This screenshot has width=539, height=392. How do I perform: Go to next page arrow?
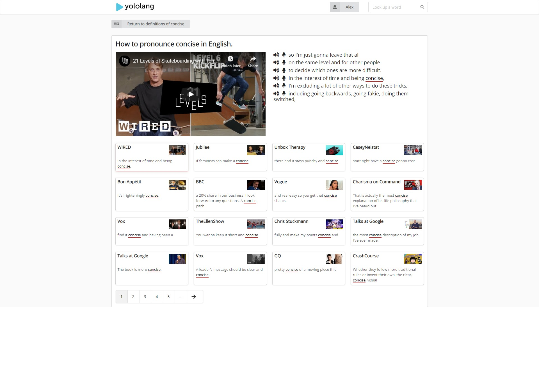click(x=194, y=297)
